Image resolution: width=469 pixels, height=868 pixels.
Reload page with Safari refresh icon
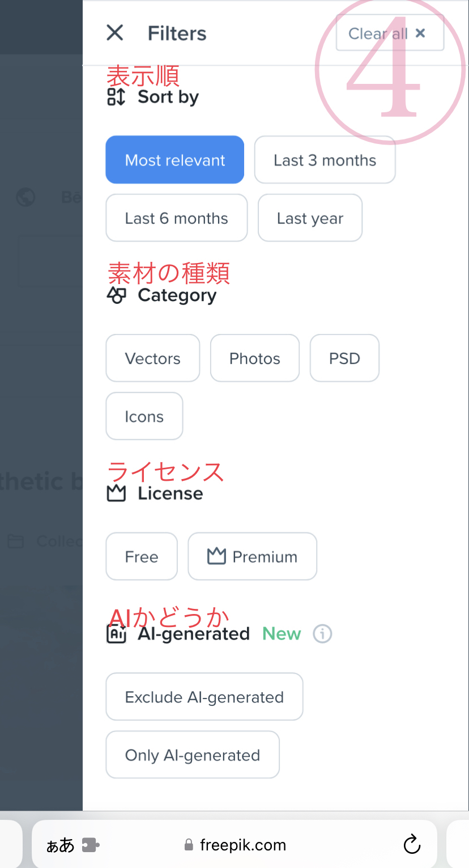coord(412,845)
